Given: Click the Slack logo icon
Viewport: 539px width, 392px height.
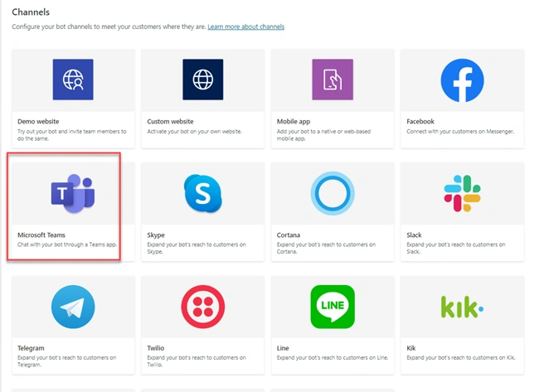Looking at the screenshot, I should (x=463, y=193).
